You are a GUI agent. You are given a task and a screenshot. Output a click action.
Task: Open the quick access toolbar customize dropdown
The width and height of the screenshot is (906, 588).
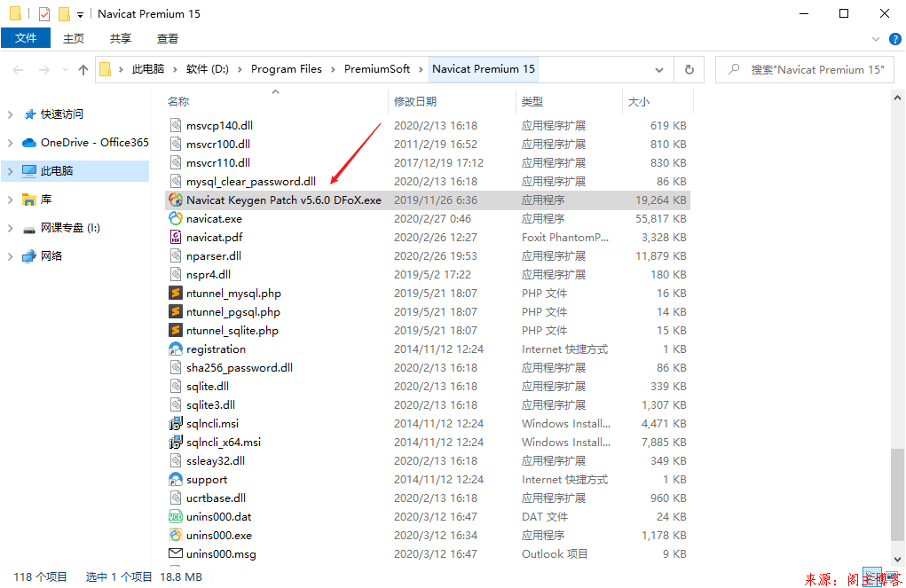(81, 14)
